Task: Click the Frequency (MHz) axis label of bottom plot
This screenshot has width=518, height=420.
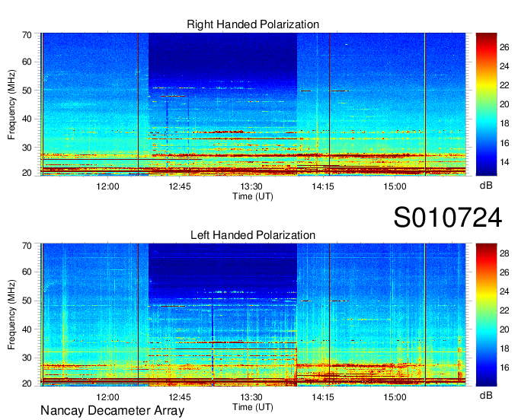Action: pos(11,315)
